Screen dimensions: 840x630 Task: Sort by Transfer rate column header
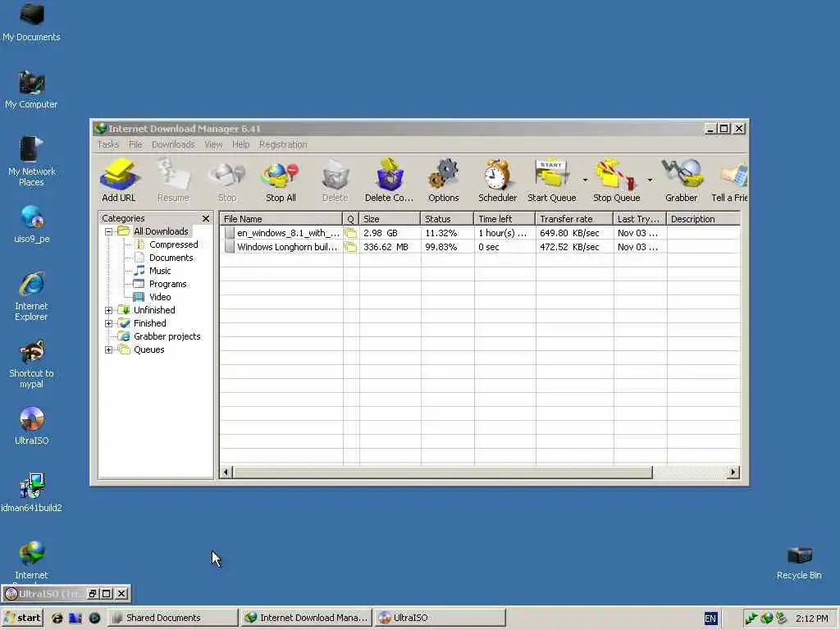(574, 218)
